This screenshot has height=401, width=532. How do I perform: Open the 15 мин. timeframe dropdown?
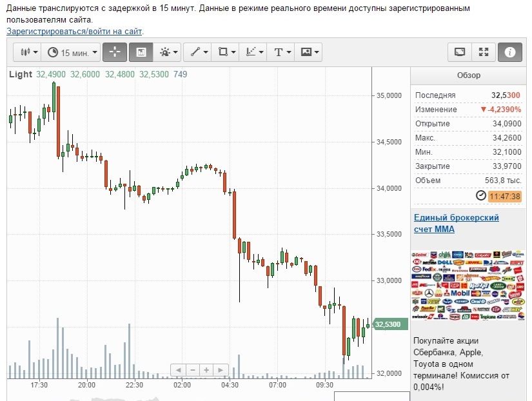point(73,52)
